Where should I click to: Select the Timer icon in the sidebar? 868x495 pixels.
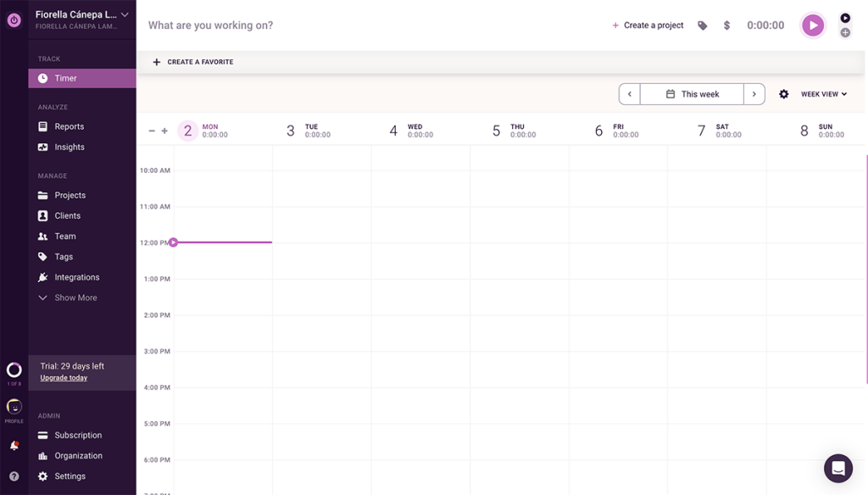click(x=43, y=77)
